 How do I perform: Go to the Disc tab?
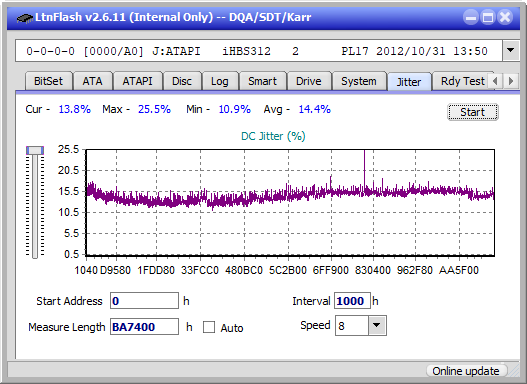[182, 81]
